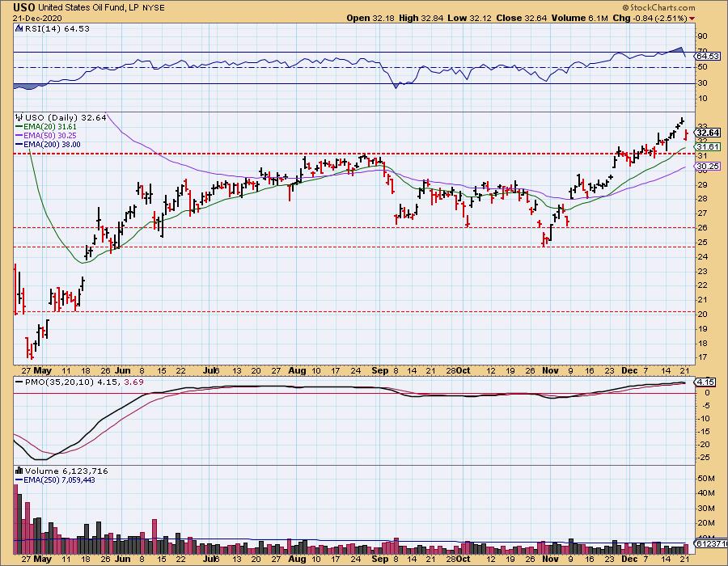Click the 31.61 EMA tag on the right axis
Image resolution: width=728 pixels, height=566 pixels.
pyautogui.click(x=708, y=146)
